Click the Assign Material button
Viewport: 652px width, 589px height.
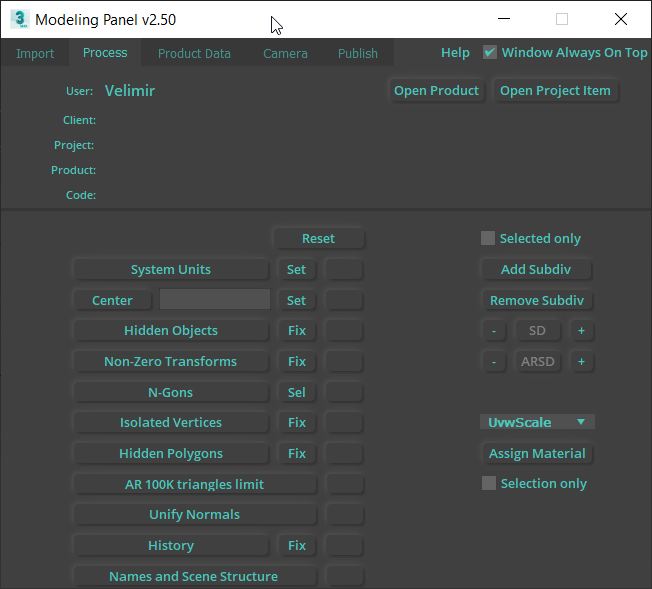coord(537,453)
